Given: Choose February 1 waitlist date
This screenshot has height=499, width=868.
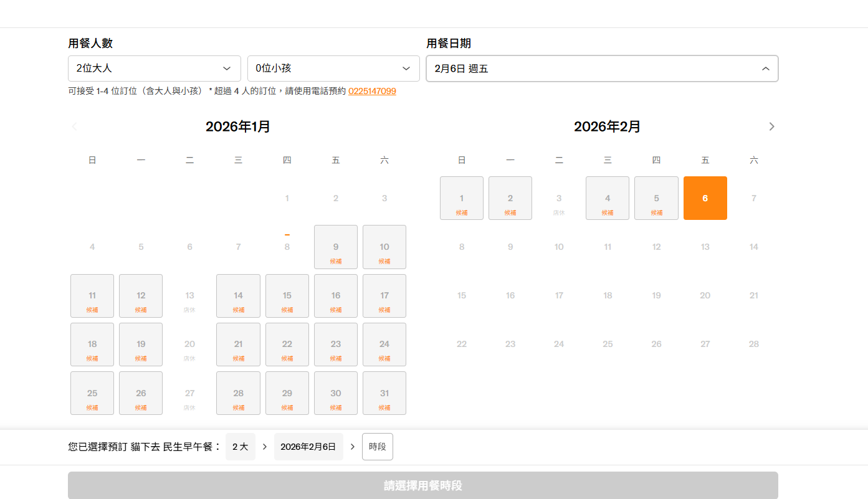Looking at the screenshot, I should (462, 198).
